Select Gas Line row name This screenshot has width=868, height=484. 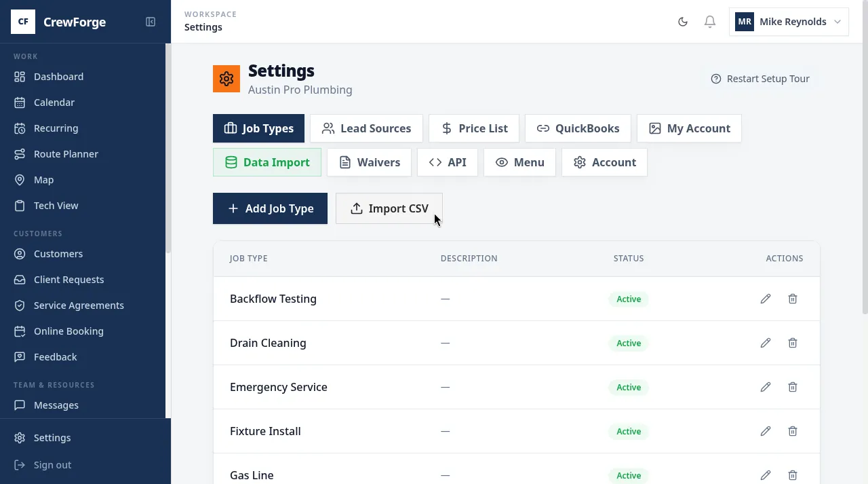click(x=252, y=475)
